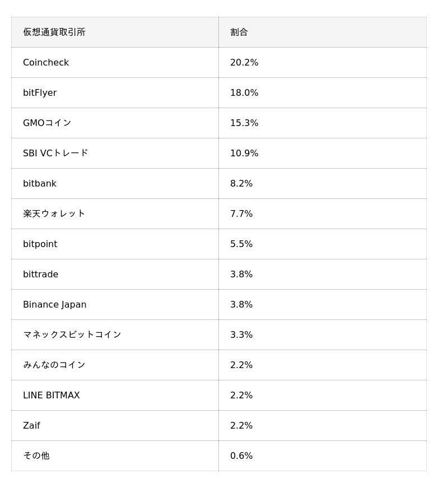Select the マネックスビットコイン cell
This screenshot has height=488, width=448.
point(72,334)
